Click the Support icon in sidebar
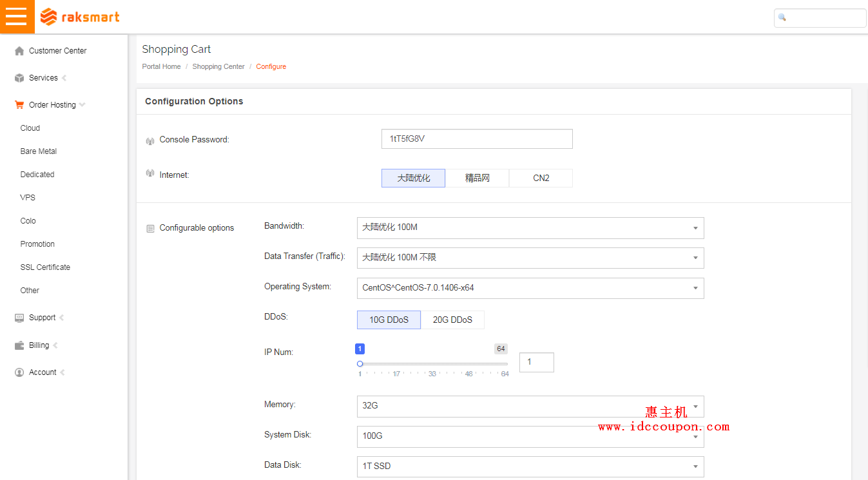 pos(19,318)
